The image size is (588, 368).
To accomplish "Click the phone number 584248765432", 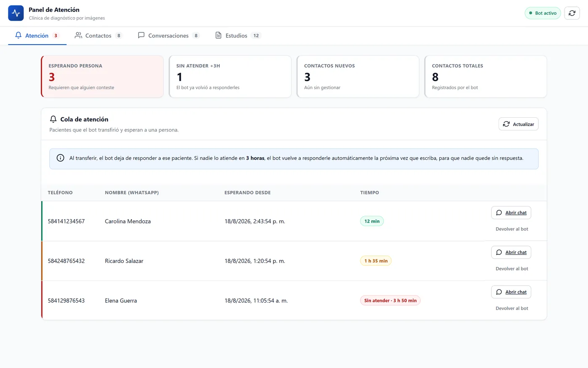I will pos(66,261).
